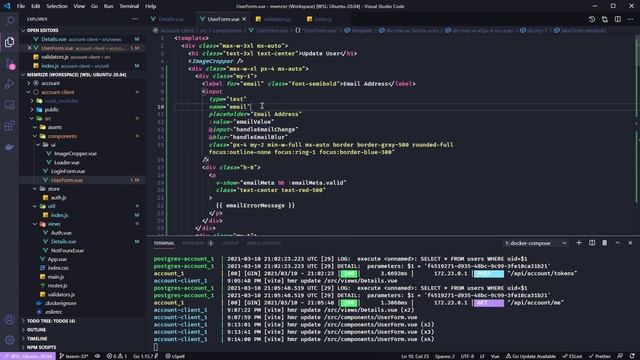The image size is (640, 360).
Task: Close UserForm.vue in Open Editors list
Action: click(29, 48)
